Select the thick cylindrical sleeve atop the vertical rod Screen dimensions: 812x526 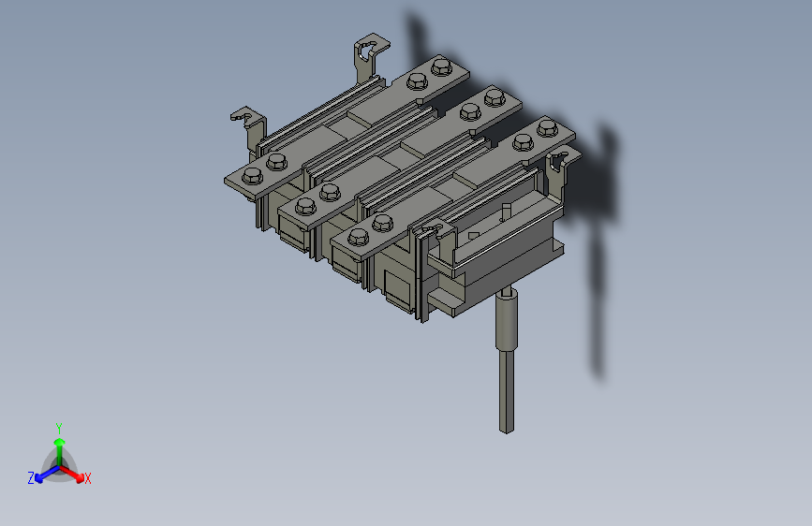(506, 319)
